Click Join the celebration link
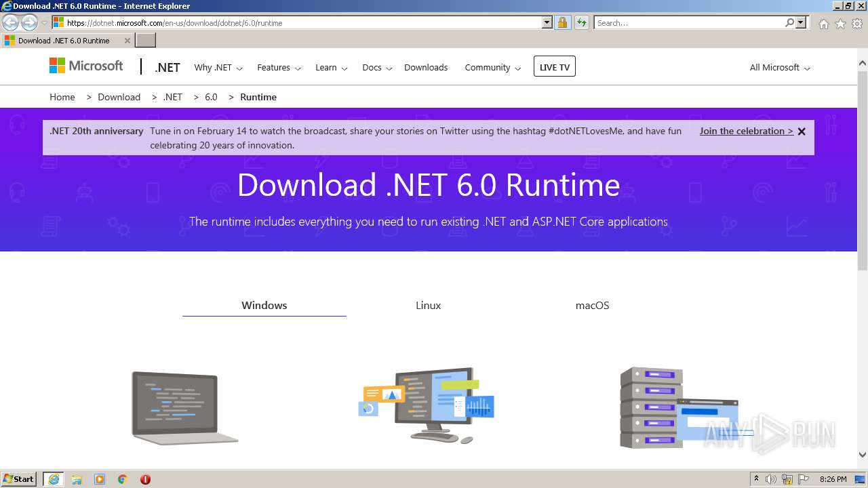The width and height of the screenshot is (868, 488). (747, 131)
